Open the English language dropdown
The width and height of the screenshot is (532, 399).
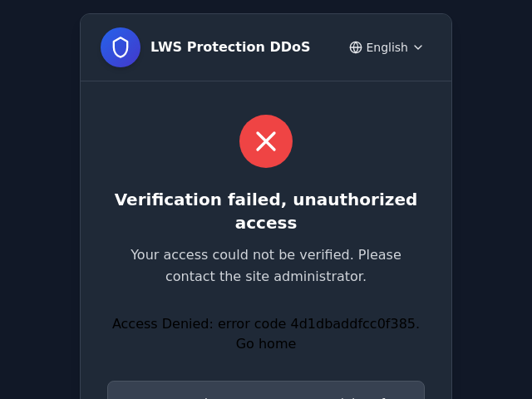[387, 47]
